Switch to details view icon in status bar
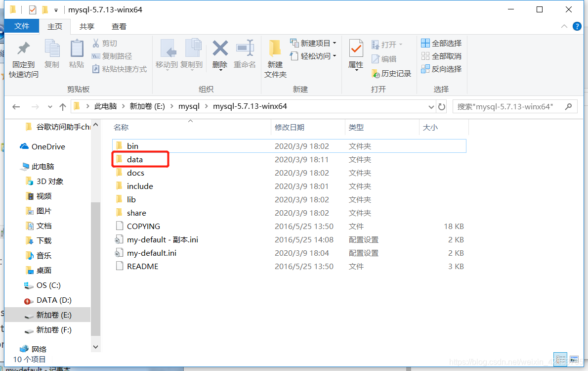This screenshot has height=371, width=588. (x=561, y=359)
